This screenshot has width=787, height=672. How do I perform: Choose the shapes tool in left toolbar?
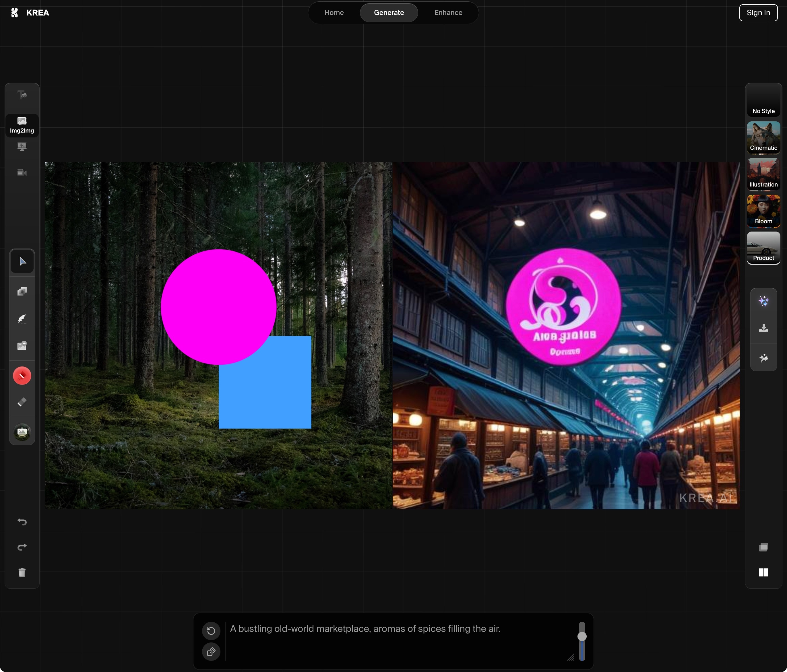(22, 292)
